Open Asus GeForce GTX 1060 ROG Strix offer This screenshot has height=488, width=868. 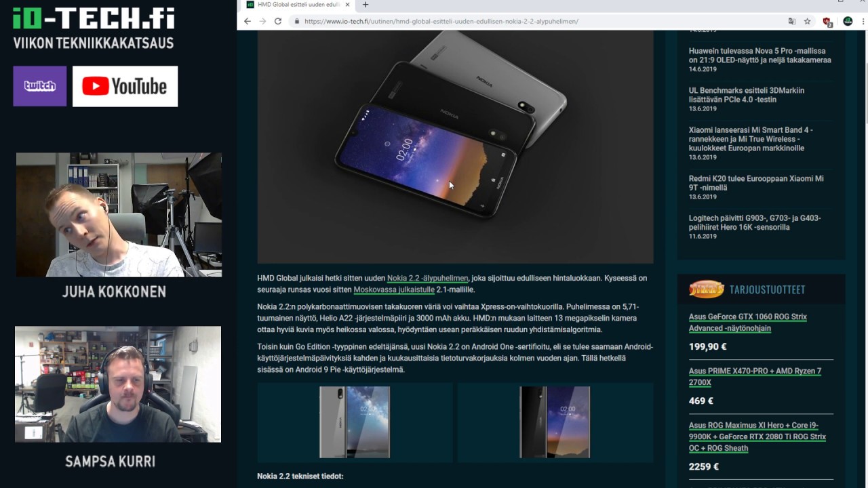[747, 323]
